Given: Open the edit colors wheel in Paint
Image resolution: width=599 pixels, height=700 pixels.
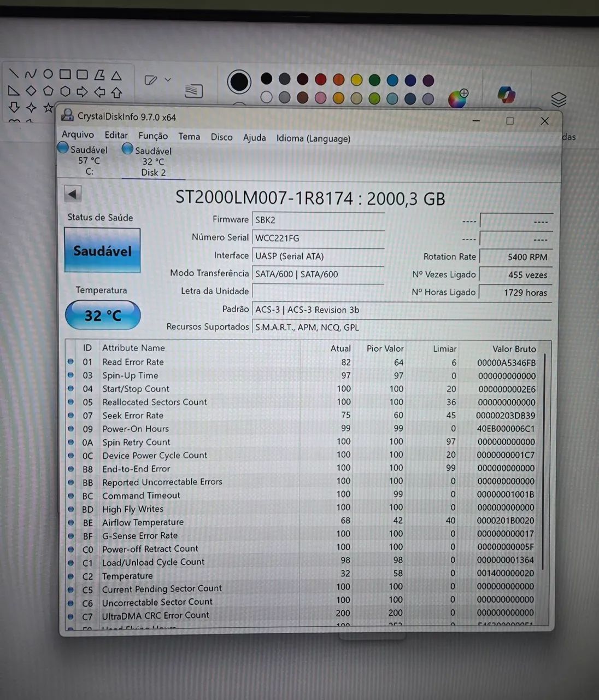Looking at the screenshot, I should click(458, 98).
